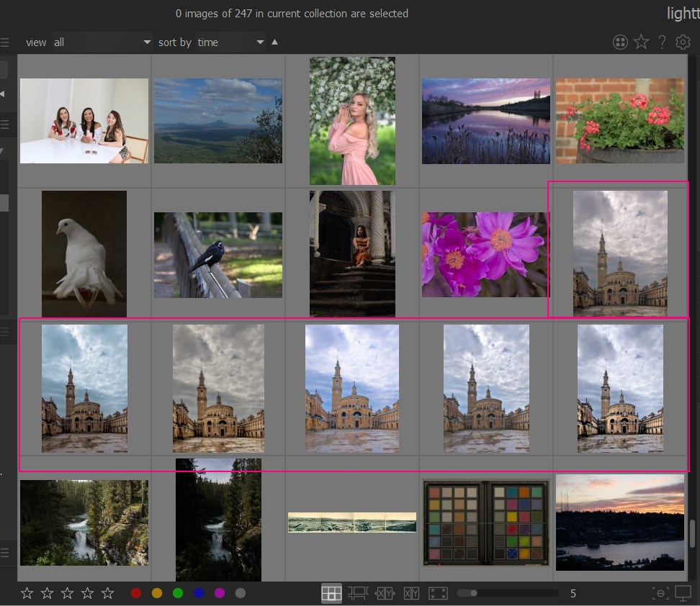Image resolution: width=700 pixels, height=606 pixels.
Task: Open the 'sort by' dropdown showing 'time'
Action: pos(230,42)
